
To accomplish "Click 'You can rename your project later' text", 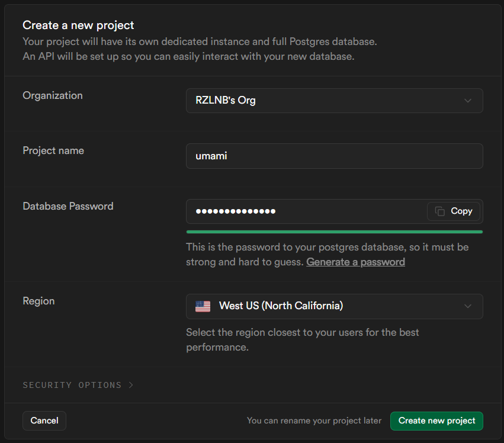I will point(314,420).
